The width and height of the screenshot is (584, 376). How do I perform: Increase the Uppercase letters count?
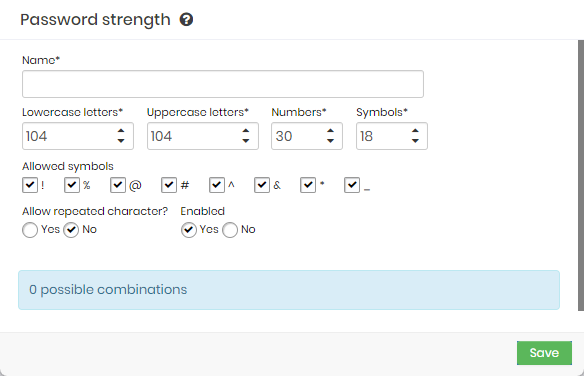pos(245,131)
